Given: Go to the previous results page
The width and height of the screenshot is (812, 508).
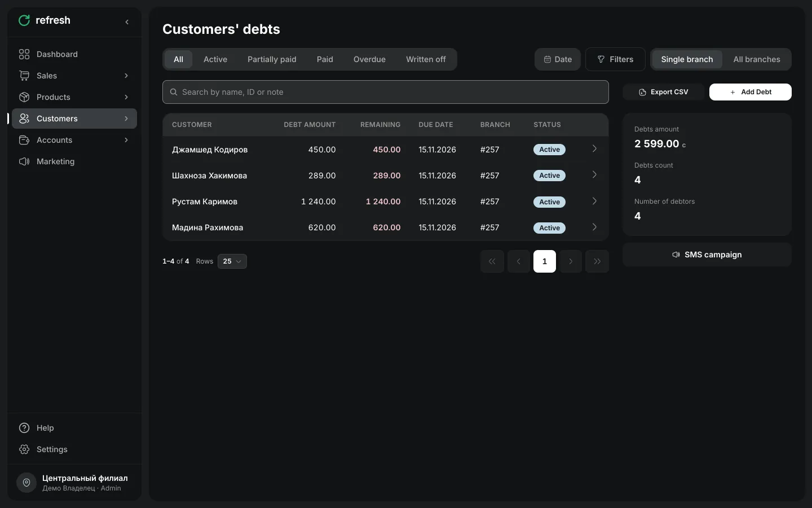Looking at the screenshot, I should pyautogui.click(x=519, y=261).
